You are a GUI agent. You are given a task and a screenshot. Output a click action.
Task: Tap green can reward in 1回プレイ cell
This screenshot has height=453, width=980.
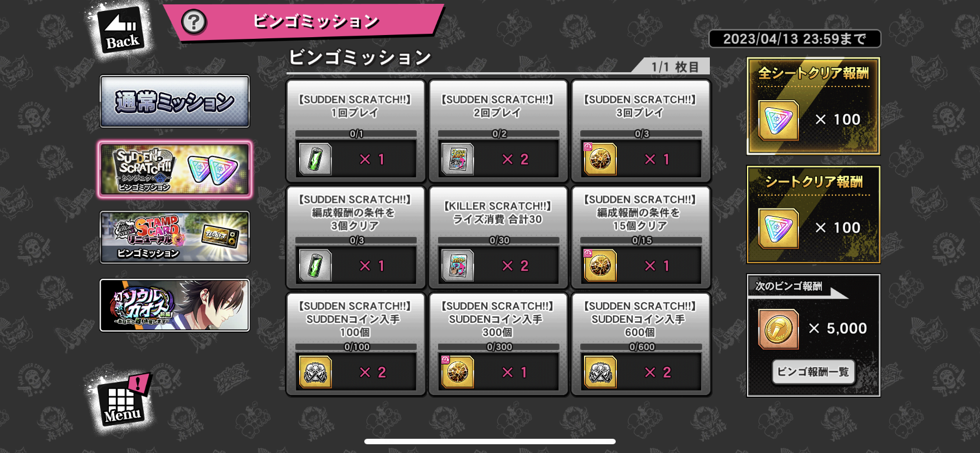coord(315,159)
